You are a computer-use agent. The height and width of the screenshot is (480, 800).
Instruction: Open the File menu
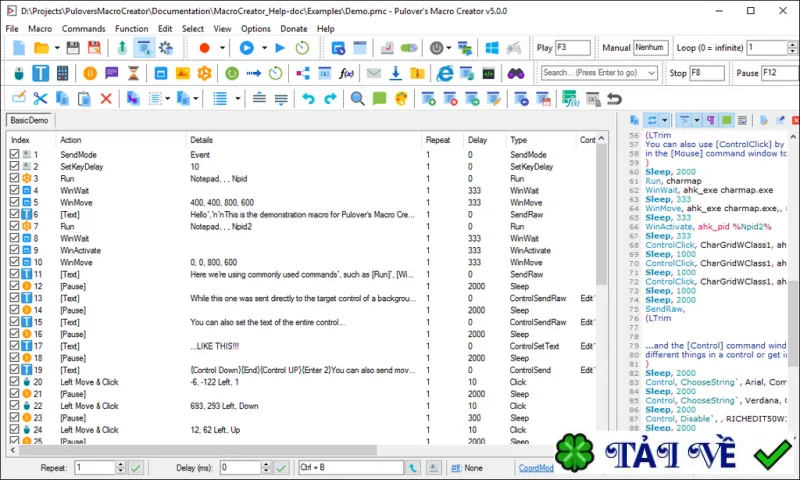click(12, 29)
